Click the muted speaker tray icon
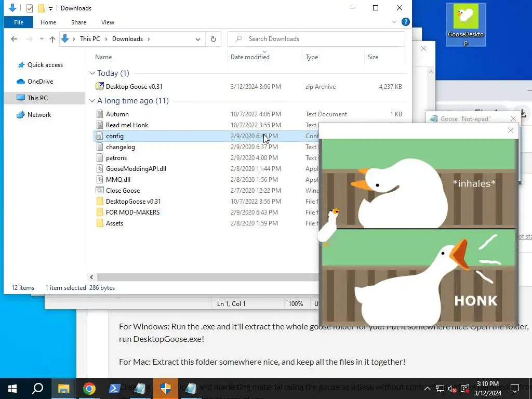Screen dimensions: 532x399 point(452,389)
